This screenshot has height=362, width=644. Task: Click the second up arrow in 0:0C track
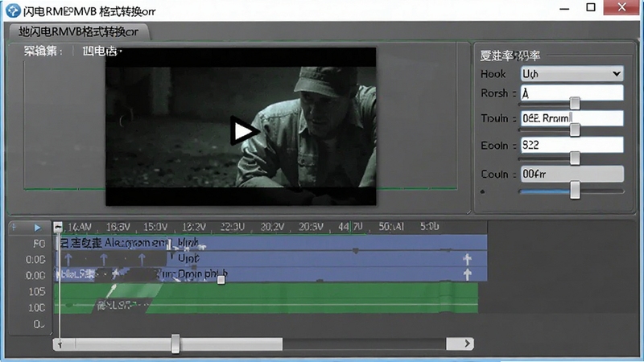104,259
